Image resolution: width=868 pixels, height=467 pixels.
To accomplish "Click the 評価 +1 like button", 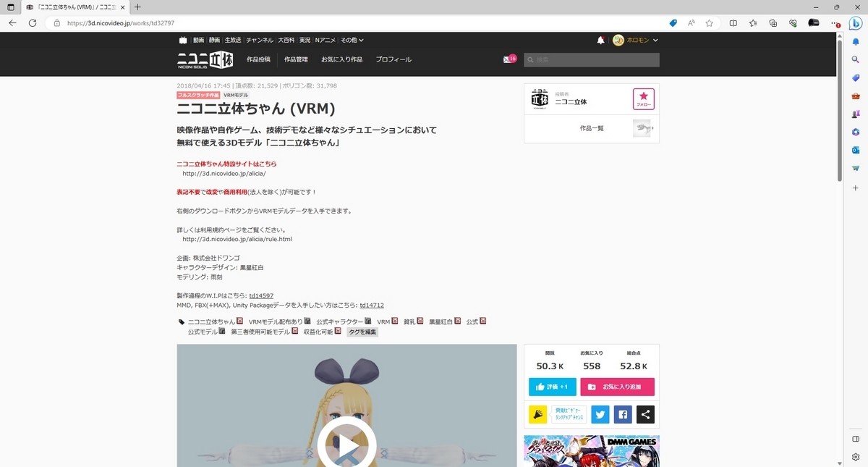I will coord(553,387).
